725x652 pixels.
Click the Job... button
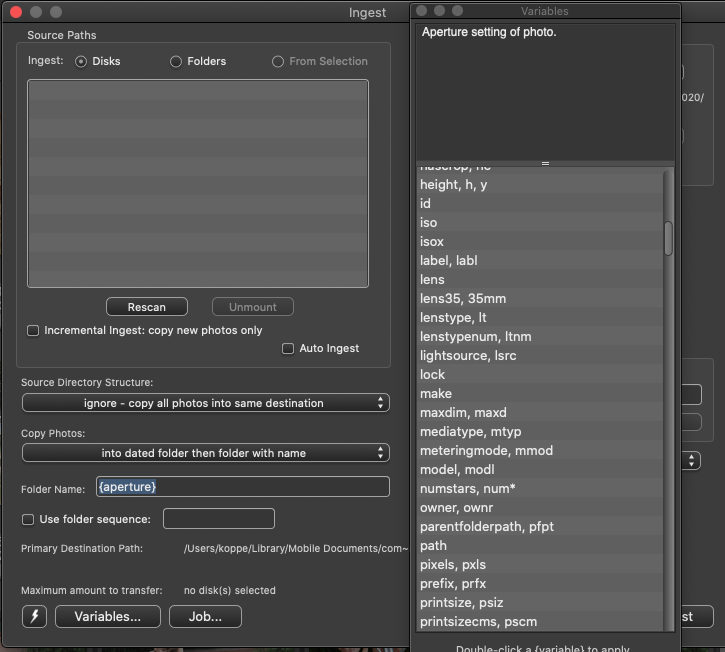point(205,616)
